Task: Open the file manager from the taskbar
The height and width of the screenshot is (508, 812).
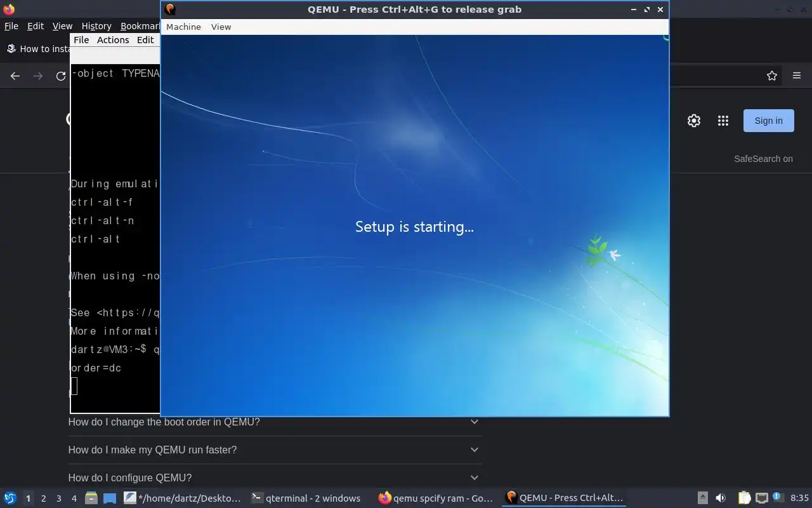Action: (x=91, y=498)
